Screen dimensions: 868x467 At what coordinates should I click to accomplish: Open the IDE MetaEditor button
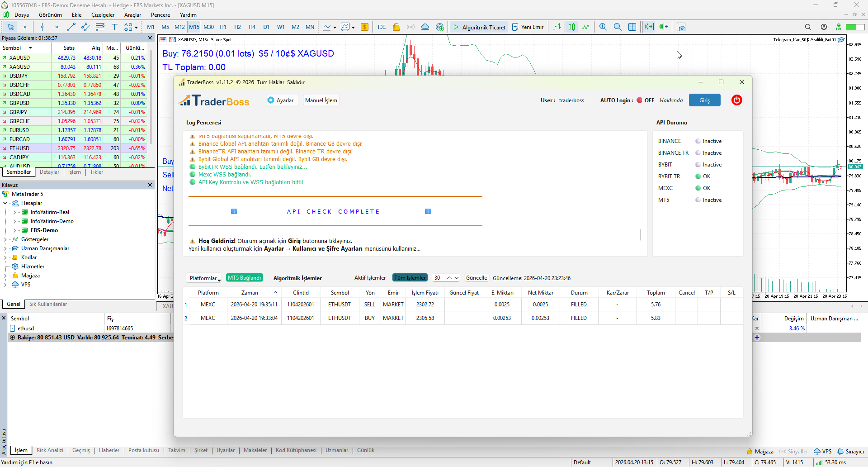[382, 27]
